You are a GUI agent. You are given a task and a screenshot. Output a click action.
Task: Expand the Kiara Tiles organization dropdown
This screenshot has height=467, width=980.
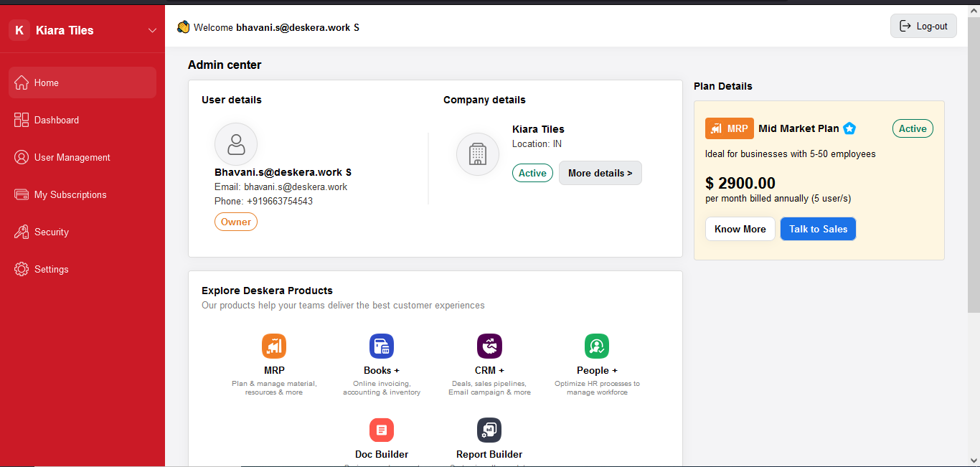coord(152,30)
